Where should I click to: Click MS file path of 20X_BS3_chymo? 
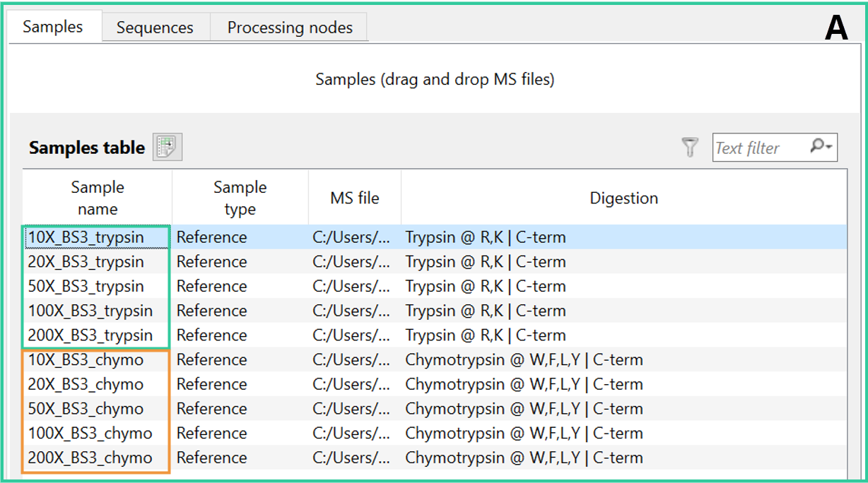click(x=351, y=384)
